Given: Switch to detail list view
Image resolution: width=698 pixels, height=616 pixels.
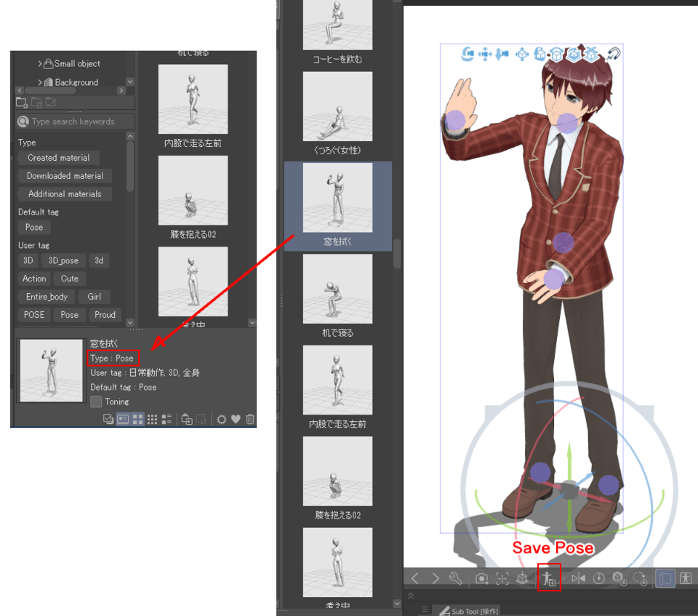Looking at the screenshot, I should pos(167,419).
